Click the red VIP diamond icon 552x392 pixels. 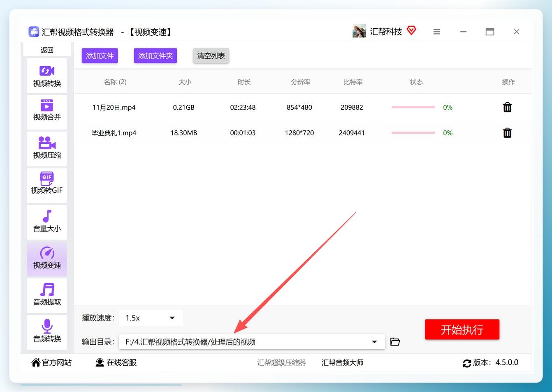(x=411, y=30)
